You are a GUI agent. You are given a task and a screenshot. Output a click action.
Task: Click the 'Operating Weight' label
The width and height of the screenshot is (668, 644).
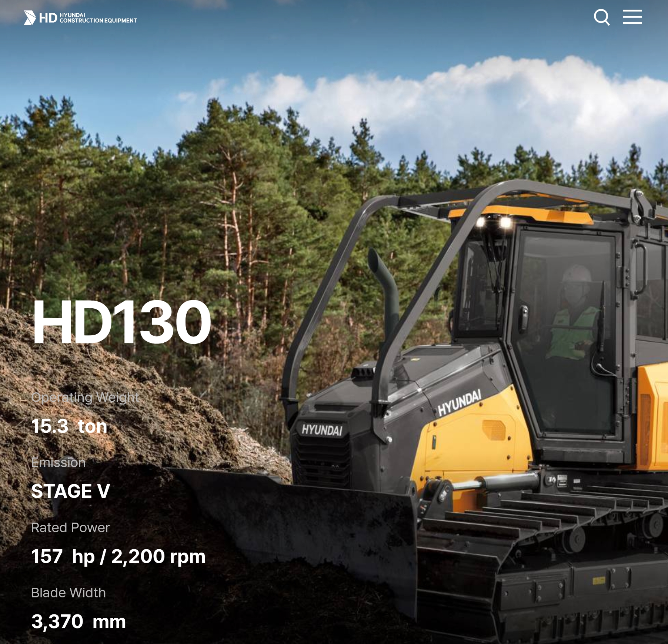click(85, 397)
